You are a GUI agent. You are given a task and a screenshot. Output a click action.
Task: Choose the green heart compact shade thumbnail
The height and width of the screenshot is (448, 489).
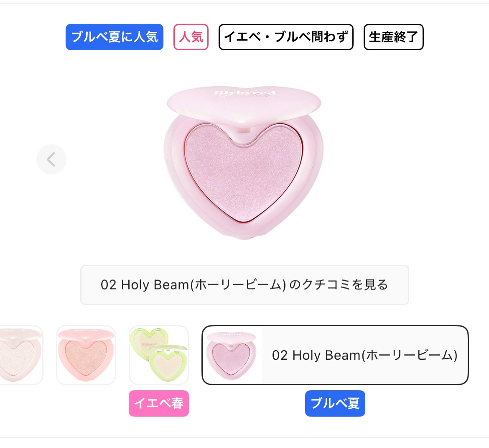[x=159, y=355]
